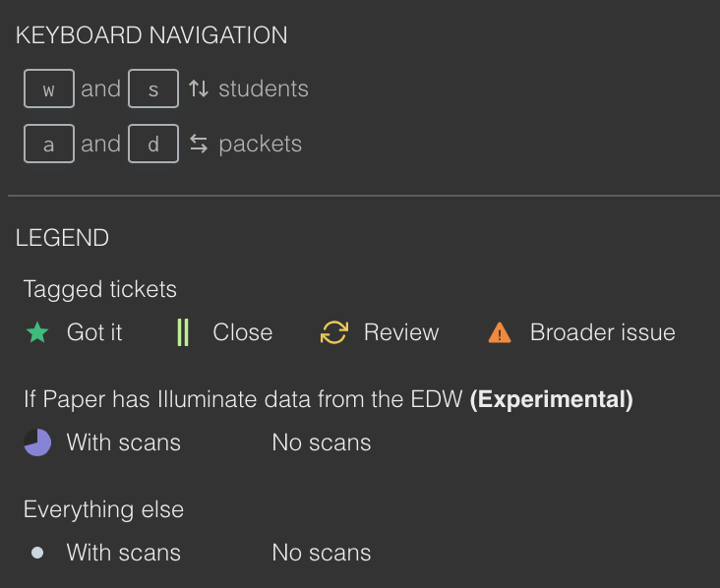Click the Legend section heading
This screenshot has height=588, width=720.
tap(62, 238)
